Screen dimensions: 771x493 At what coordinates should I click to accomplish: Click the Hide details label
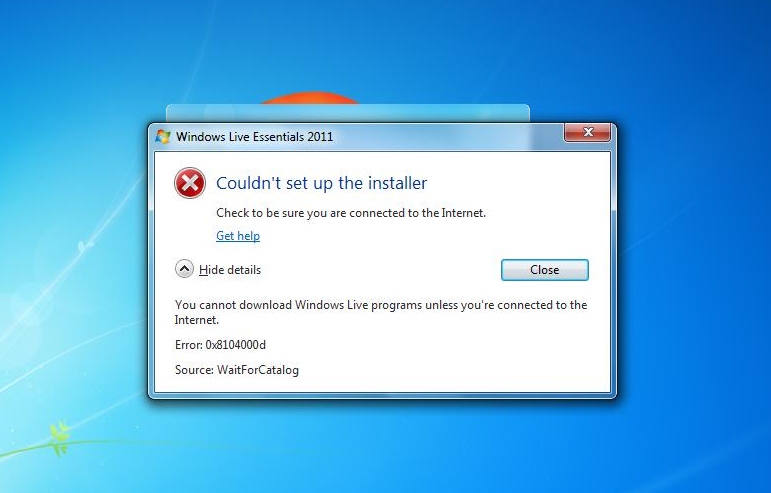coord(230,270)
